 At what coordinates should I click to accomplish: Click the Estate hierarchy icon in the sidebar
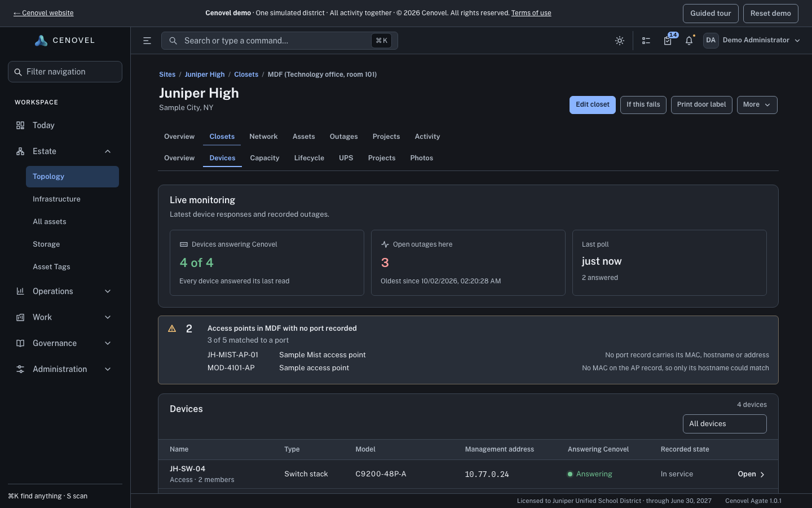20,151
